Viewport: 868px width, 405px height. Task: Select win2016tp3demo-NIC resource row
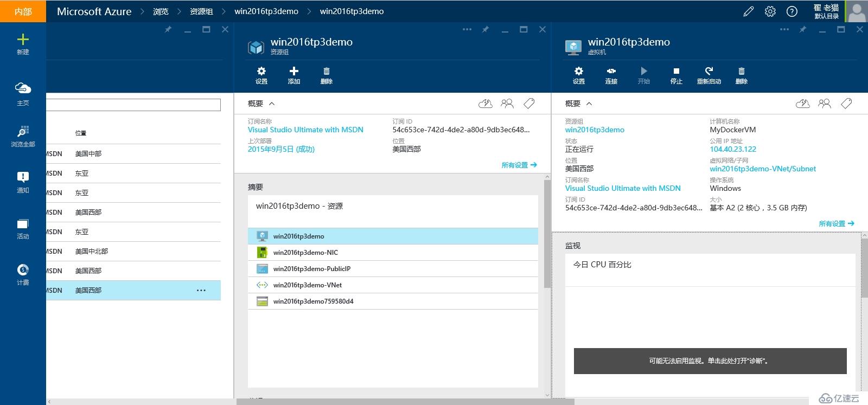(393, 253)
